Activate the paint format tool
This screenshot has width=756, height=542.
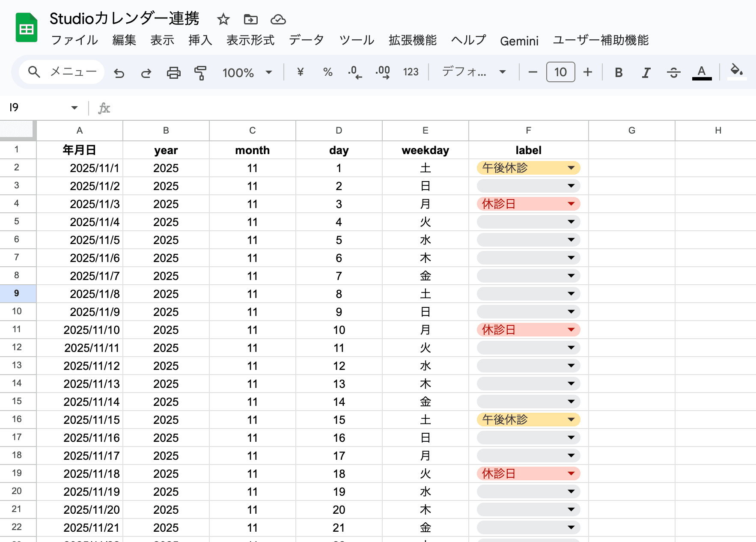pos(200,72)
